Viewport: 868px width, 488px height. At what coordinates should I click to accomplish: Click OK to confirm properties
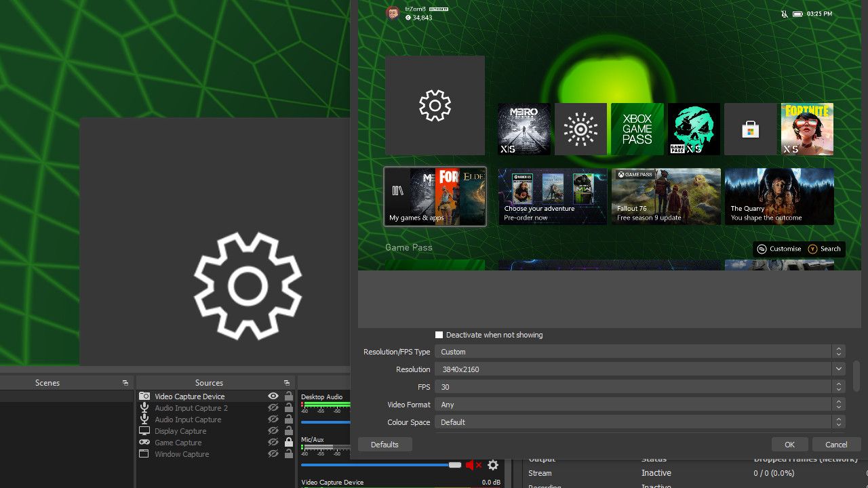pos(789,445)
